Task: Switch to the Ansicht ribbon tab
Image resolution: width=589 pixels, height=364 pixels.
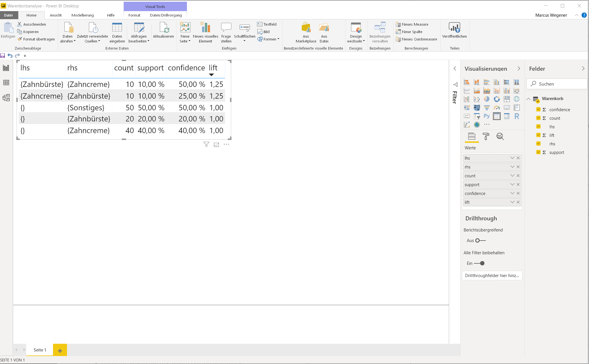Action: (56, 15)
